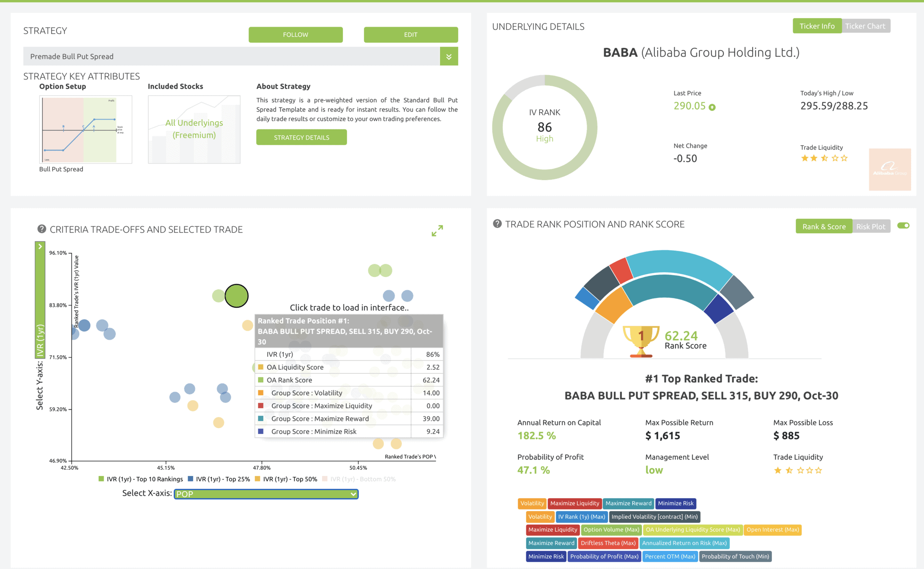Viewport: 924px width, 569px height.
Task: Toggle IVR Bottom 50% legend series
Action: pyautogui.click(x=359, y=479)
